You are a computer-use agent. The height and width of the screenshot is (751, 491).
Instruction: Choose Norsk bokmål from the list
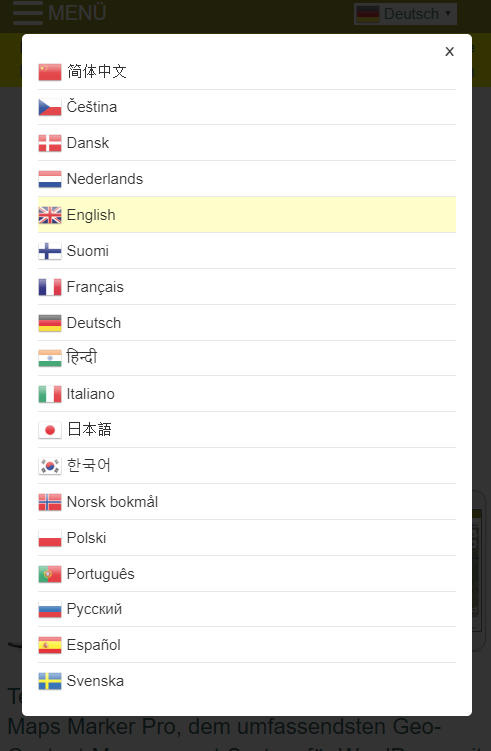(247, 501)
